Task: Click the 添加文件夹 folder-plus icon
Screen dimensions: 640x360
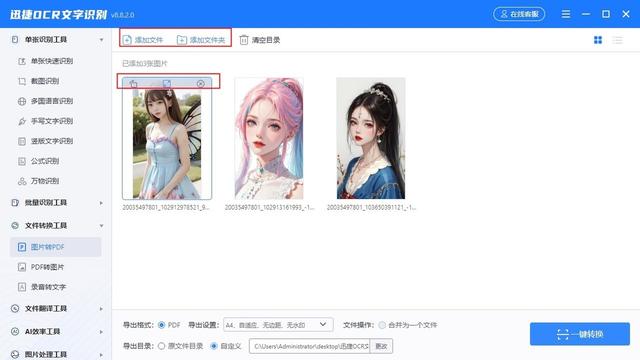Action: click(182, 40)
